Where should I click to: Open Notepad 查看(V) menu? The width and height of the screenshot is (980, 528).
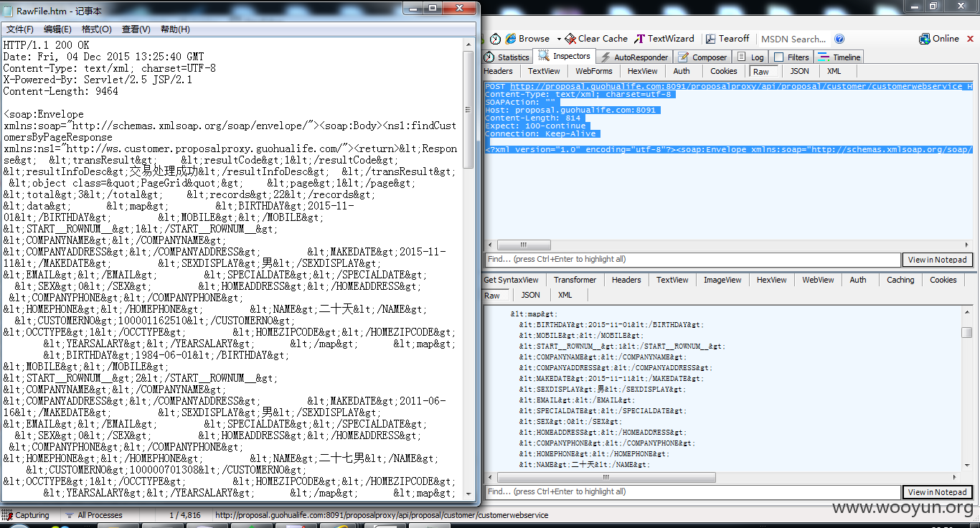point(136,29)
